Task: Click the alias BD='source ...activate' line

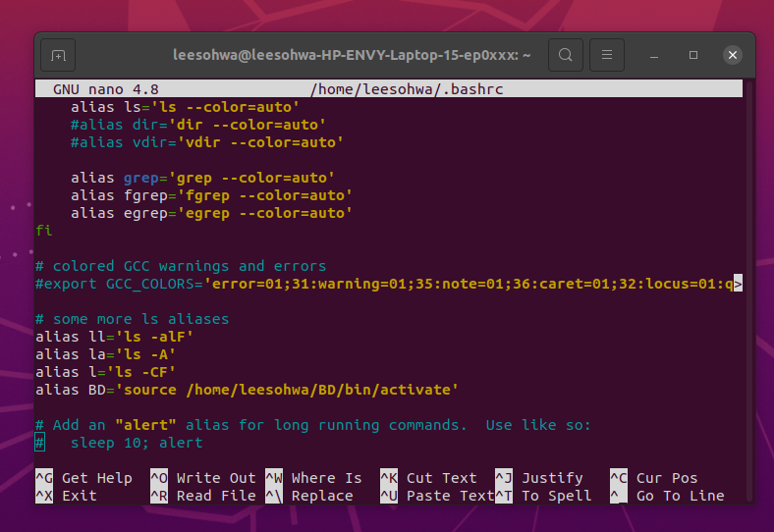Action: (x=247, y=391)
